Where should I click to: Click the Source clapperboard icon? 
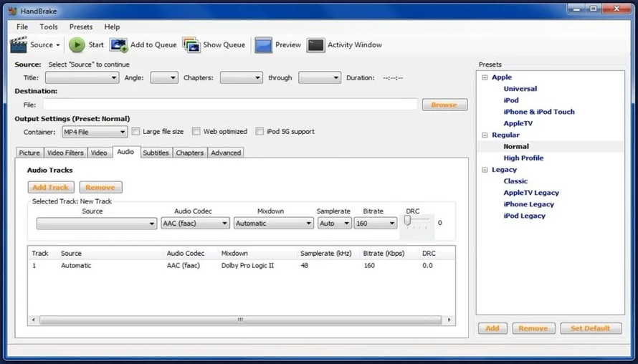(x=19, y=44)
